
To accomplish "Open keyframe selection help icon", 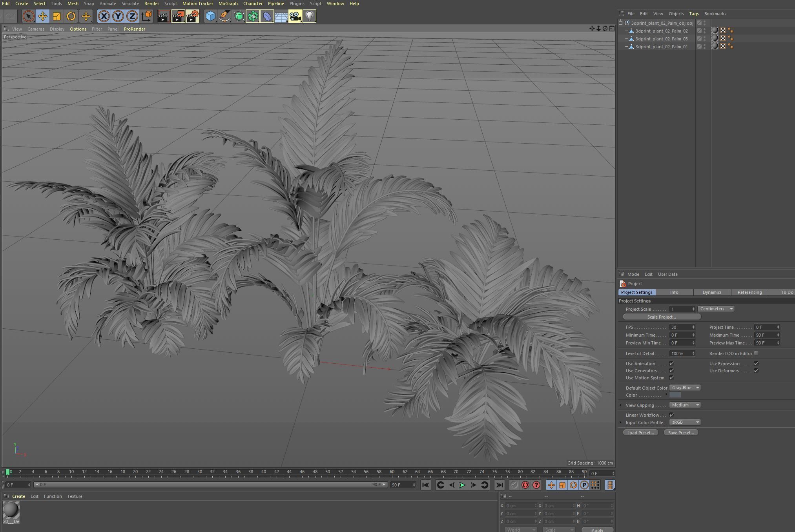I will (x=536, y=485).
